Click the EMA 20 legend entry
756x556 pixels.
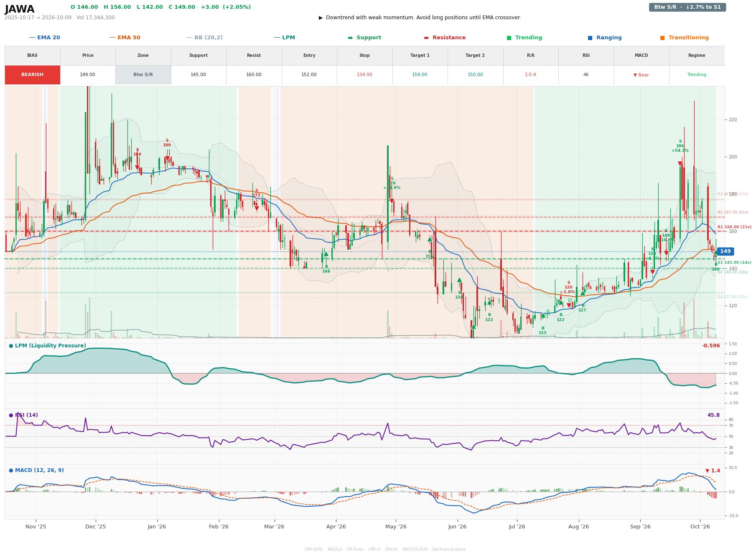[45, 38]
